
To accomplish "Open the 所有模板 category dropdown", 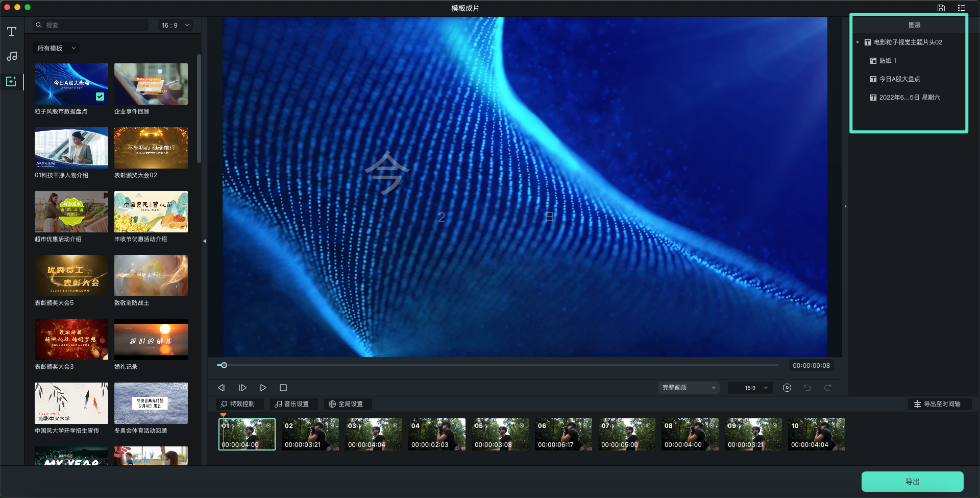I will [x=57, y=48].
